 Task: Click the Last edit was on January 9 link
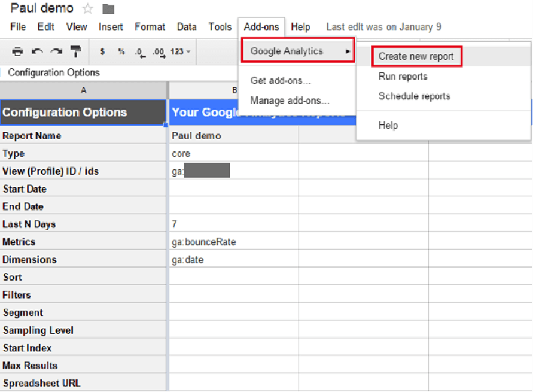(x=384, y=26)
